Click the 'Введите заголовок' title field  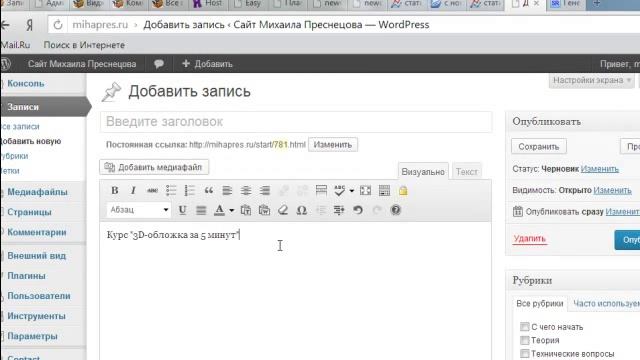pos(296,122)
